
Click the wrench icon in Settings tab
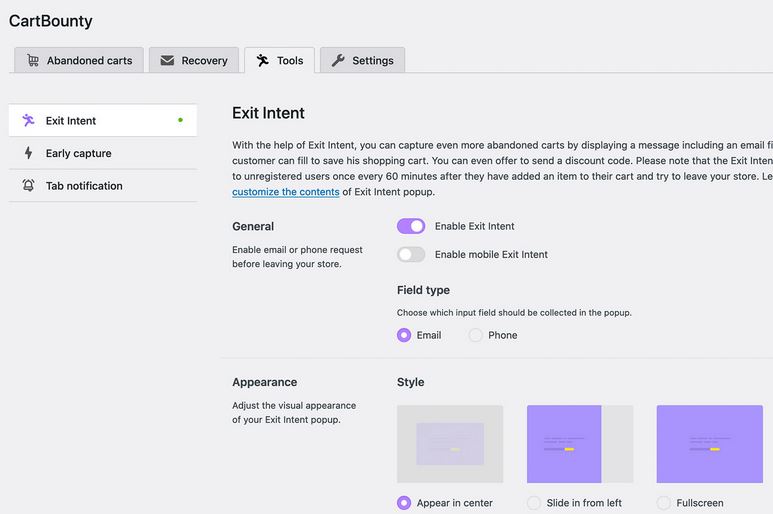338,60
